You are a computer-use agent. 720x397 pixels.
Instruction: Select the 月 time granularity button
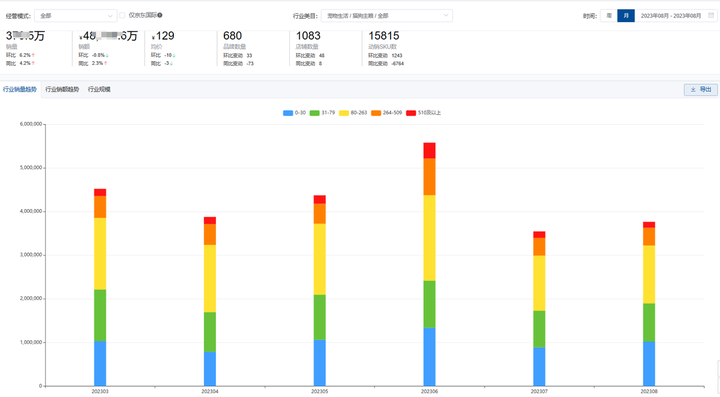[x=626, y=16]
